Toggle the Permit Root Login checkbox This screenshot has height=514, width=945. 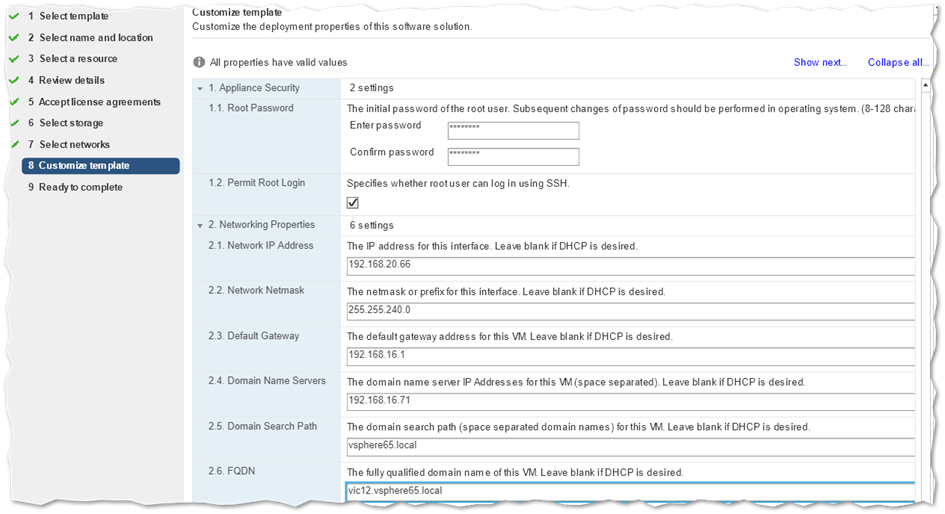point(353,202)
